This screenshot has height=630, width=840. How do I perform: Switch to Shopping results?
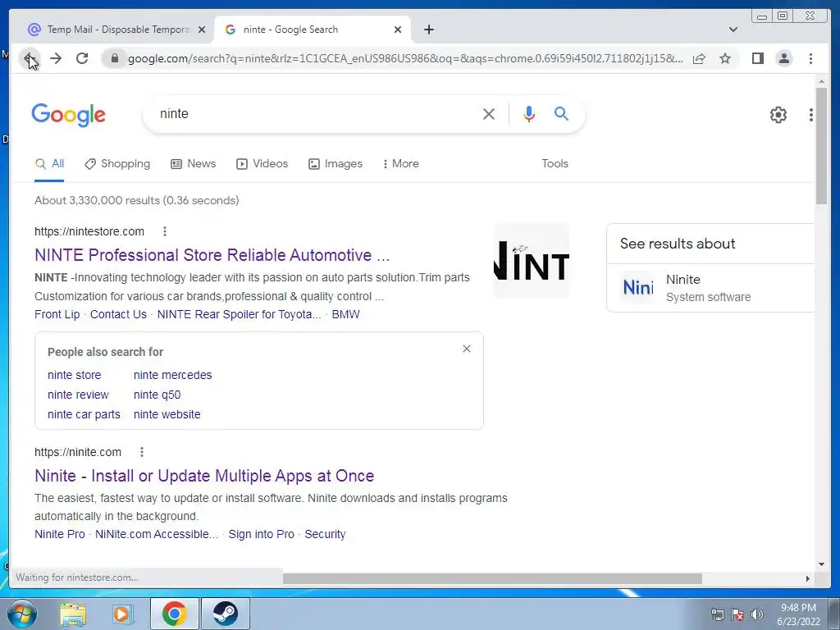[117, 163]
